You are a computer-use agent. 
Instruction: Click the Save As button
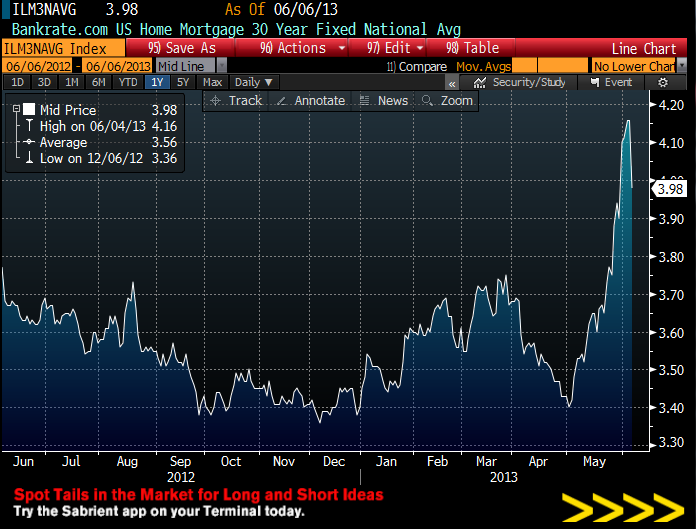(180, 47)
